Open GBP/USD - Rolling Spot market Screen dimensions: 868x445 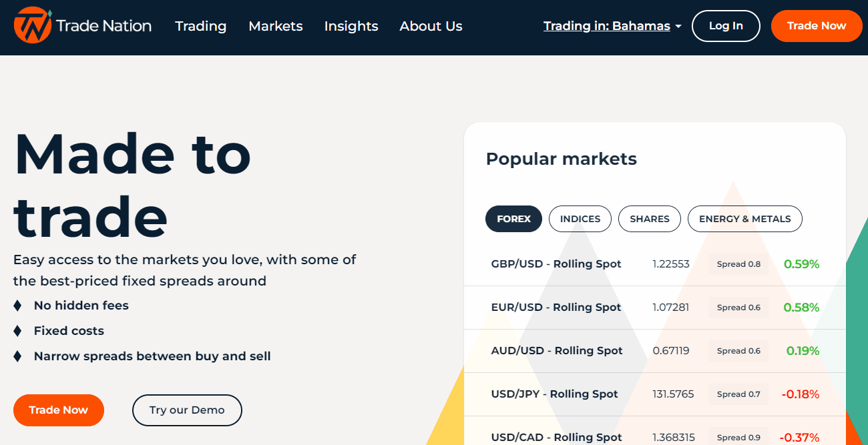(556, 264)
